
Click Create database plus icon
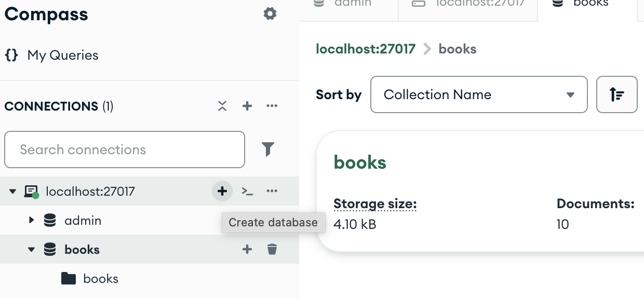[222, 191]
